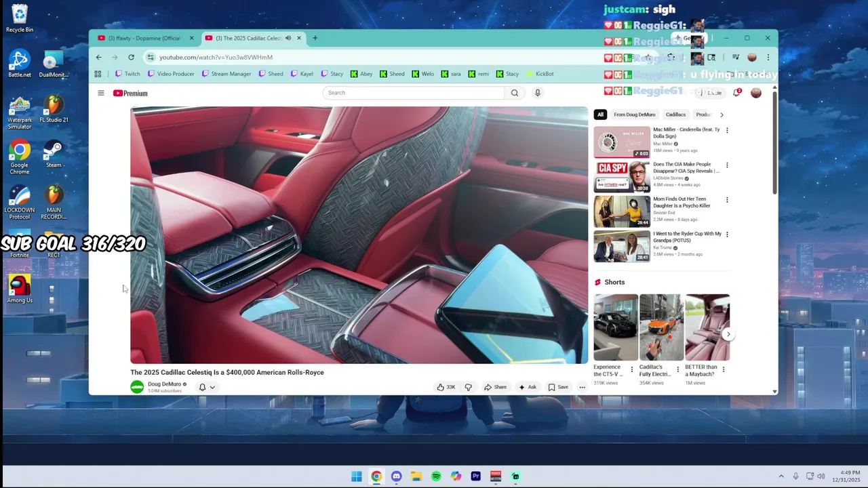Screen dimensions: 868x488
Task: Open a new Chrome tab
Action: click(315, 38)
